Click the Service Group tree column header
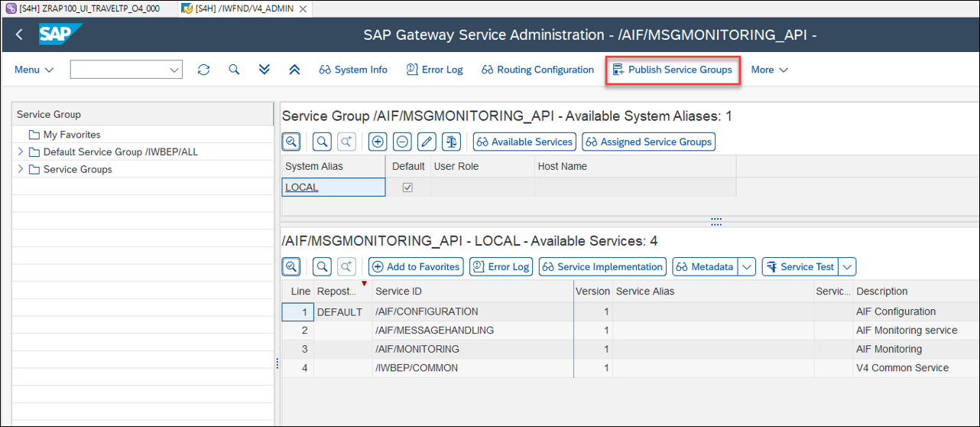The image size is (980, 427). [x=143, y=114]
